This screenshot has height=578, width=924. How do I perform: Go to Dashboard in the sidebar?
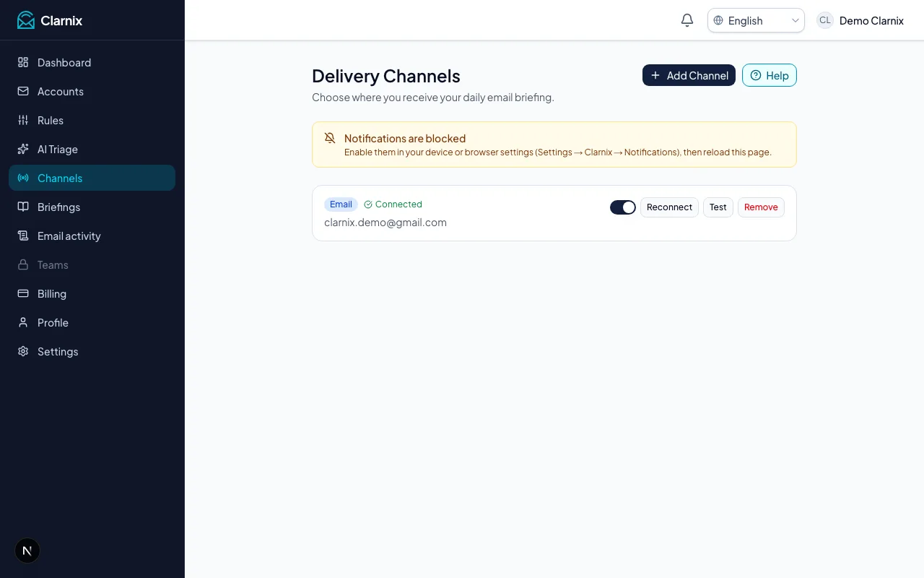tap(92, 62)
